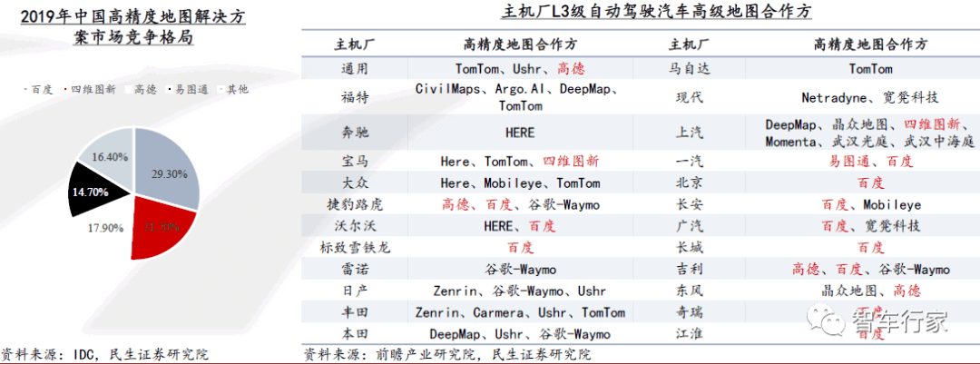The image size is (980, 365).
Task: Select the 一汽 易图通、百度 cell
Action: 870,161
